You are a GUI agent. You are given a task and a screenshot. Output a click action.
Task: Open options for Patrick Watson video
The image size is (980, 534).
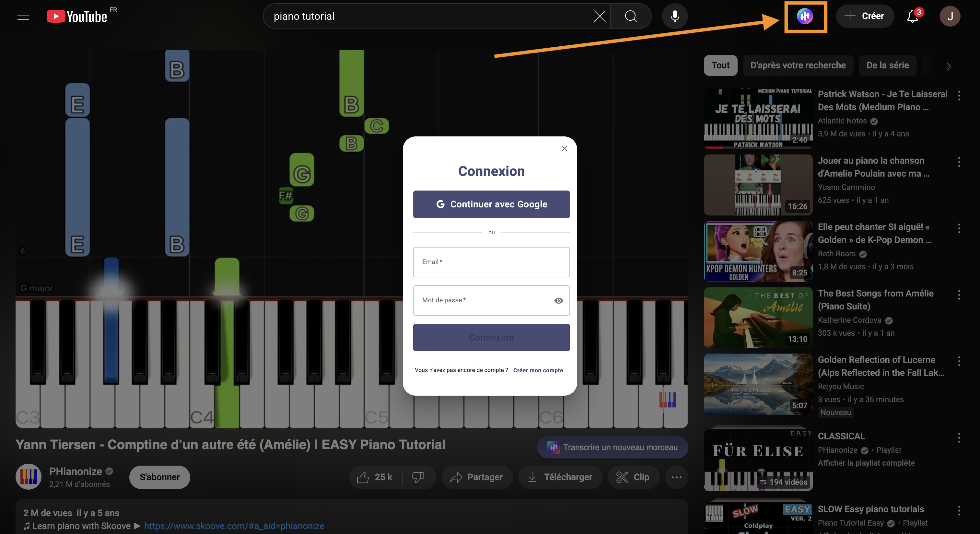tap(959, 96)
